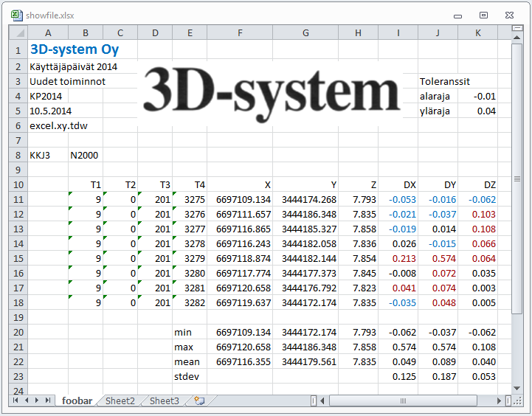Select the Y value 3444186.348 in row 12
The image size is (532, 416).
pos(305,215)
